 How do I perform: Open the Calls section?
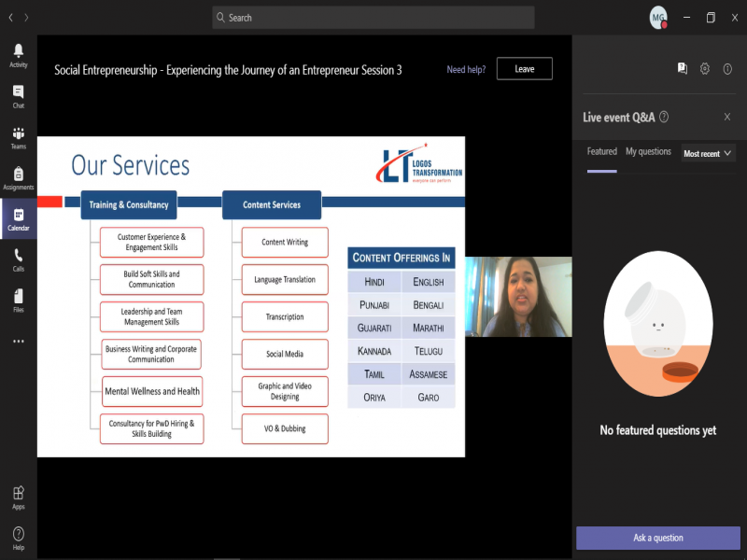18,259
